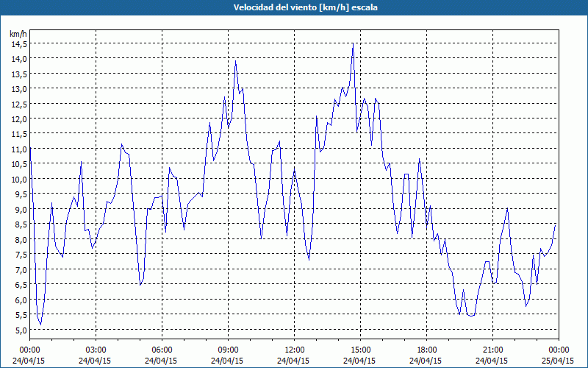The width and height of the screenshot is (588, 368).
Task: Select the 6,5 y-axis value
Action: (x=21, y=285)
